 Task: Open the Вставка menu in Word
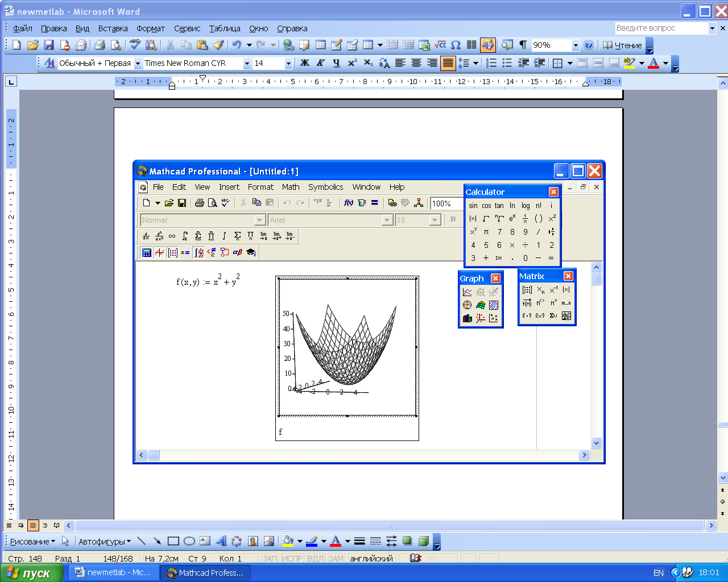coord(113,28)
